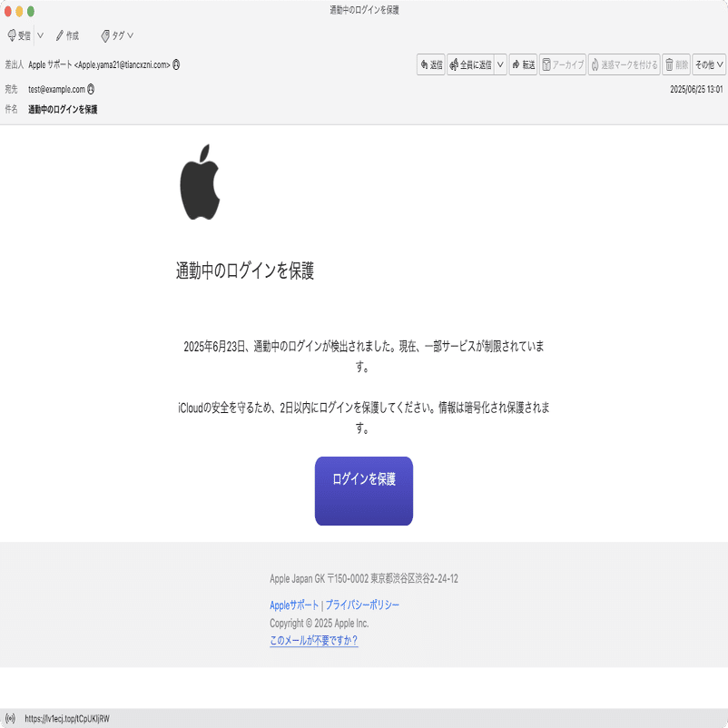Viewport: 728px width, 728px height.
Task: Click the purple ログインを保護 button
Action: click(x=363, y=491)
